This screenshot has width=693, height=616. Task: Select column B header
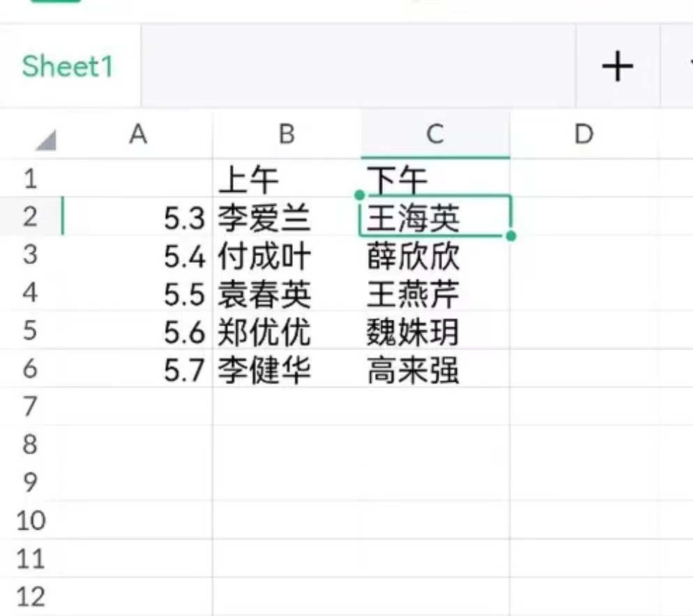click(x=287, y=134)
